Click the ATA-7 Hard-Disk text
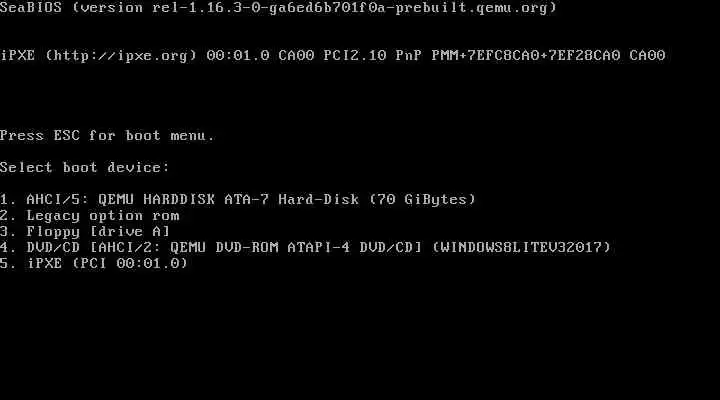Screen dimensions: 720x400 (292, 199)
